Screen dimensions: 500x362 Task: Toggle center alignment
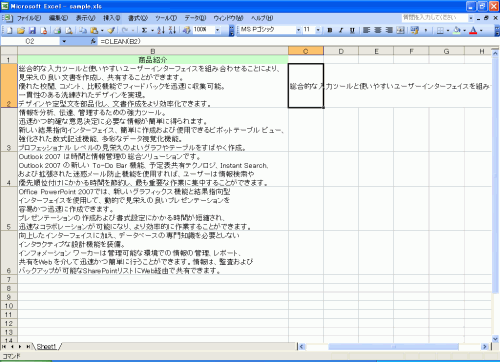tap(378, 30)
